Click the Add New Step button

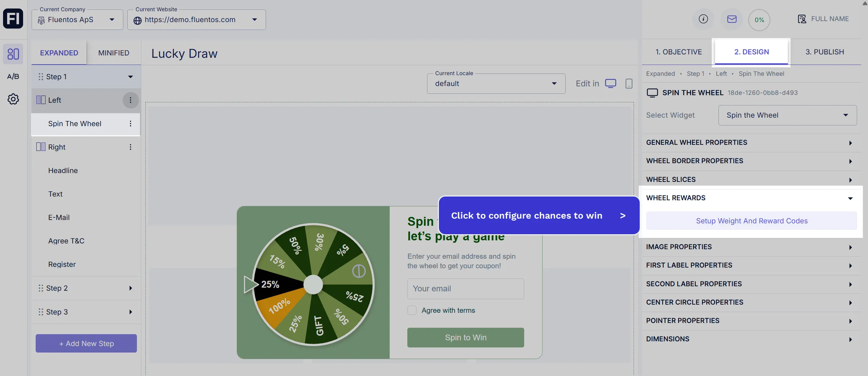click(x=86, y=344)
